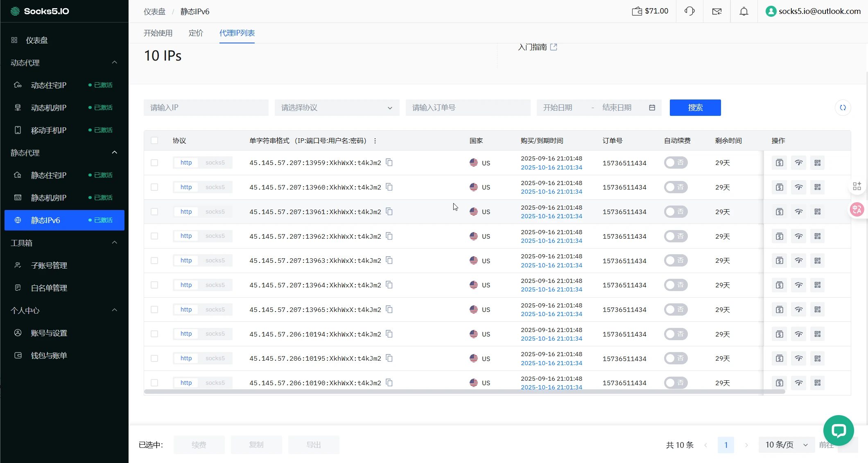
Task: Go to next page arrow
Action: pyautogui.click(x=746, y=445)
